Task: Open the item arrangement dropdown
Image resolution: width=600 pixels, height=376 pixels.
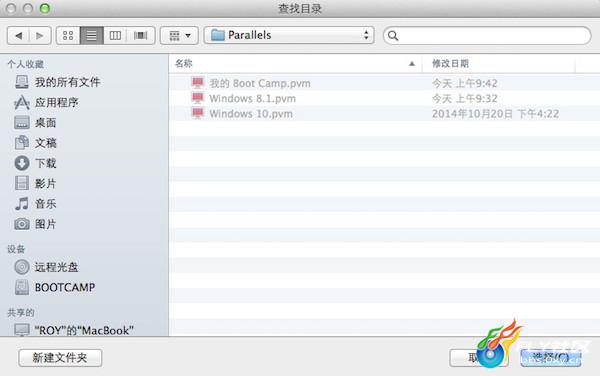Action: pos(179,36)
